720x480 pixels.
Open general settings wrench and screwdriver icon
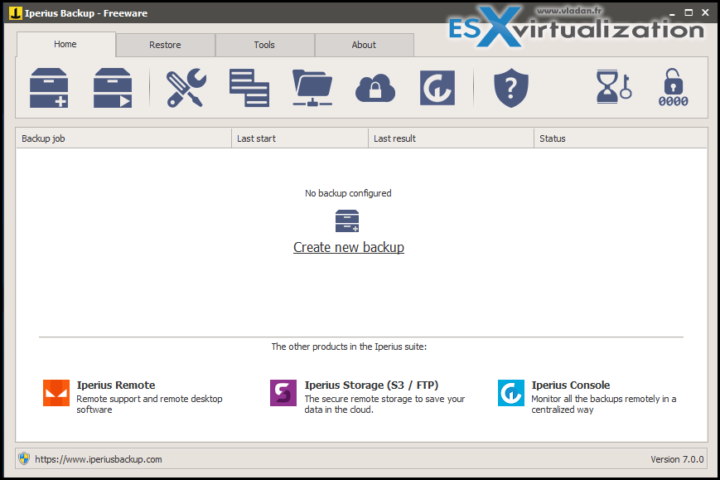(x=186, y=88)
